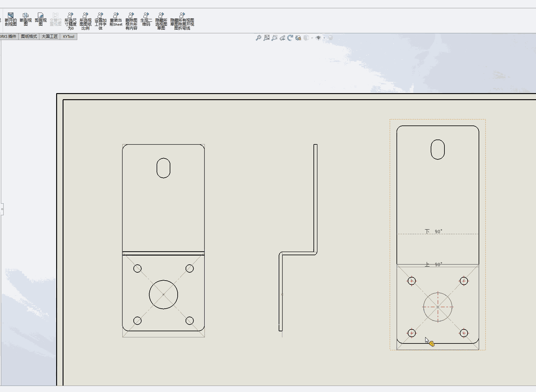Open the SOLIDWORKS 插件 tab
Viewport: 536px width, 392px height.
click(x=9, y=37)
